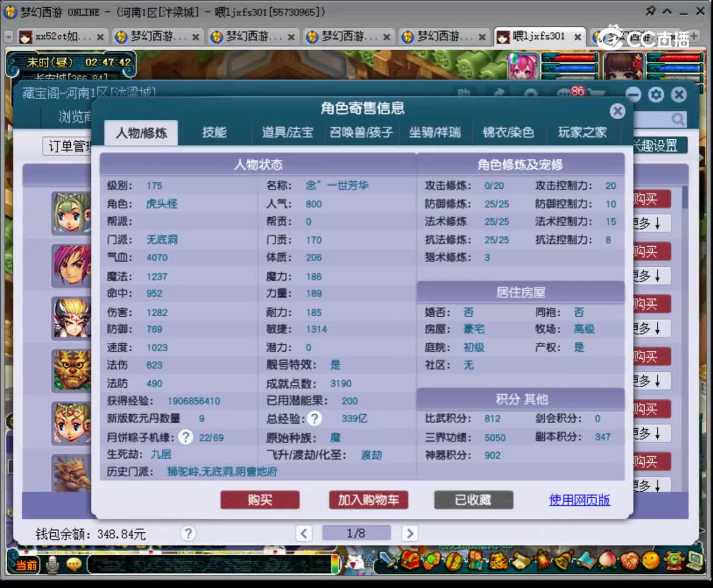This screenshot has width=713, height=588.
Task: Select the tiger-head character avatar
Action: (x=71, y=370)
